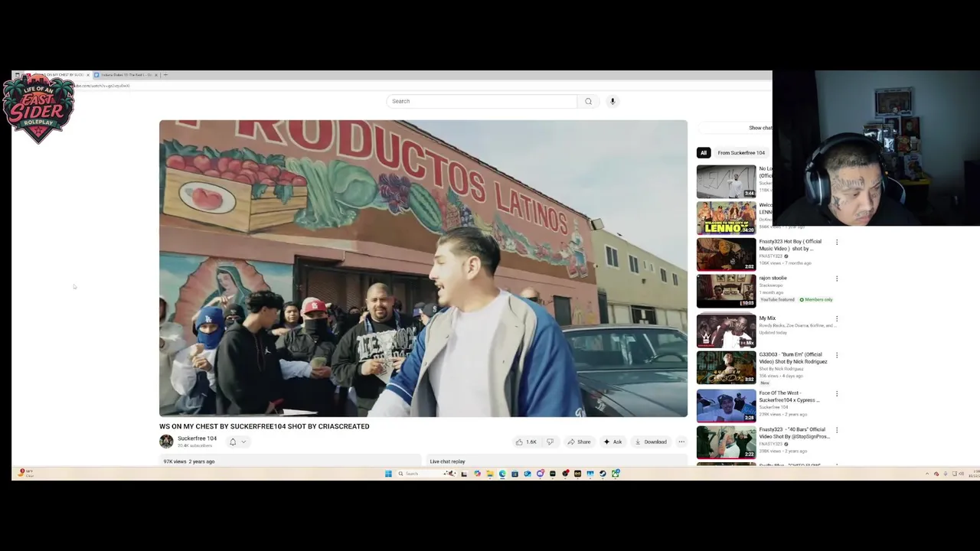
Task: Activate voice search microphone icon
Action: click(612, 101)
